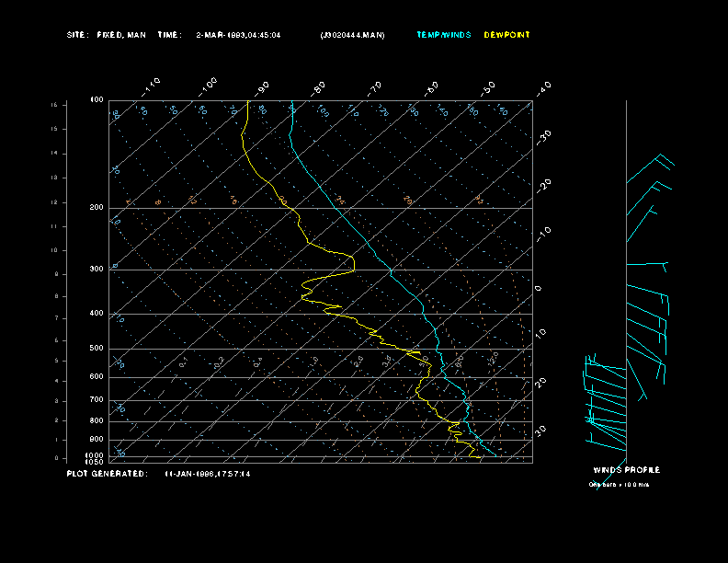
Task: Click the 100 pressure level label
Action: pos(97,99)
